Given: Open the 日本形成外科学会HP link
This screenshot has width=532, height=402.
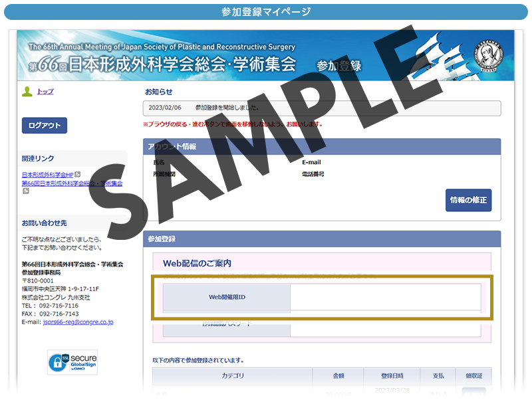Looking at the screenshot, I should point(47,175).
